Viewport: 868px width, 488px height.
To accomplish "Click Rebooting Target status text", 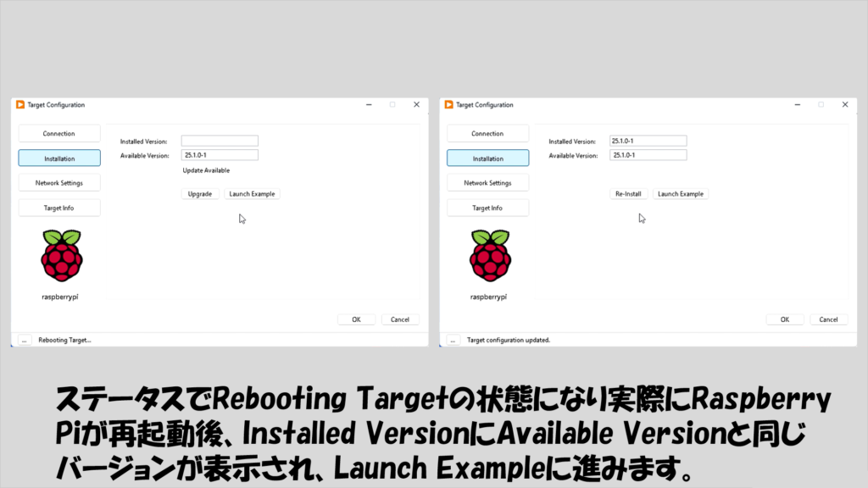I will (x=64, y=341).
